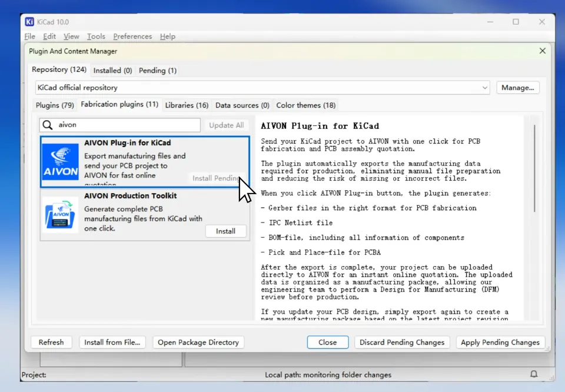Image resolution: width=565 pixels, height=392 pixels.
Task: Maximize the KiCad 10.0 window
Action: 516,22
